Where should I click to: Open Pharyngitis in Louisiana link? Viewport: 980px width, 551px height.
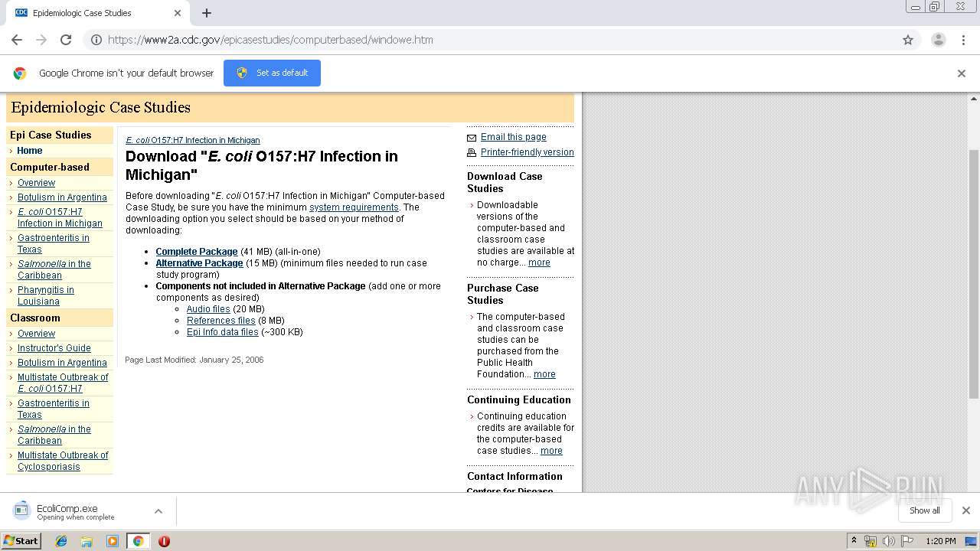(46, 295)
